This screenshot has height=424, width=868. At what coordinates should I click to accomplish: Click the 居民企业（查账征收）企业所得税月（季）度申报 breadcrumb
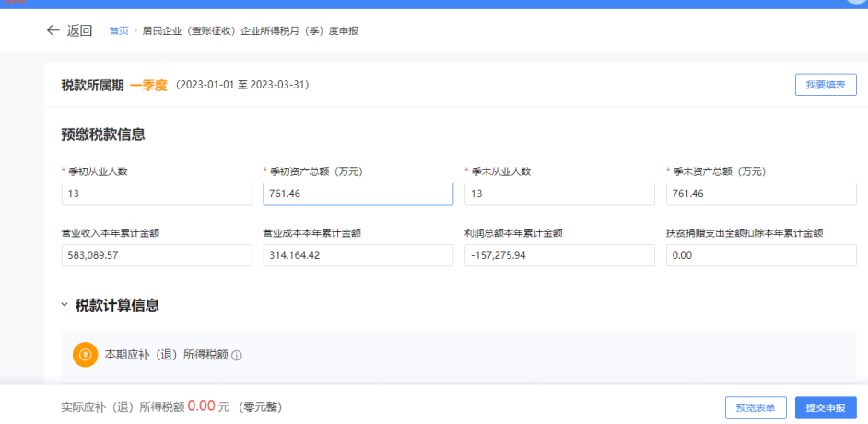click(x=251, y=31)
